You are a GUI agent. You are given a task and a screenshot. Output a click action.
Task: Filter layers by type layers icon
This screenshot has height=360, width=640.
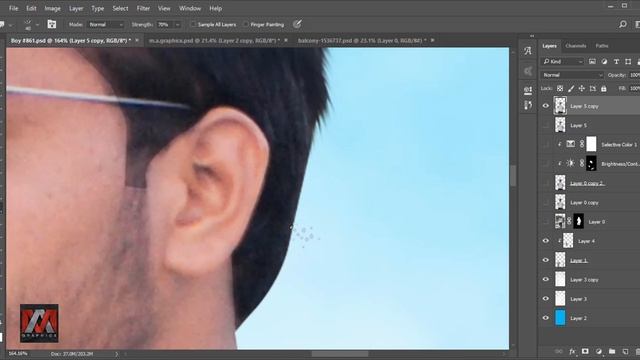(616, 62)
